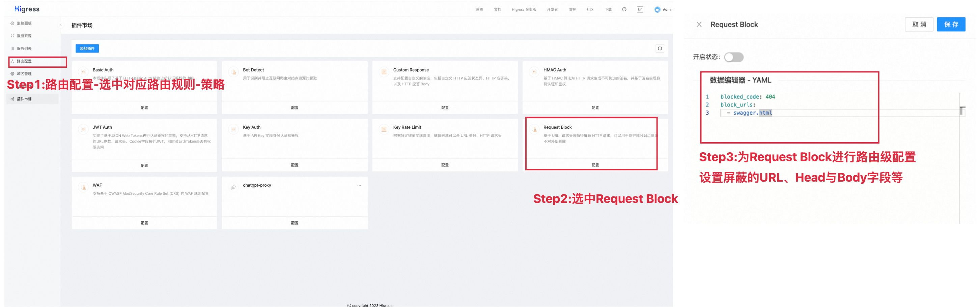Click the JWT Auth plugin icon
The height and width of the screenshot is (308, 980).
pyautogui.click(x=83, y=129)
